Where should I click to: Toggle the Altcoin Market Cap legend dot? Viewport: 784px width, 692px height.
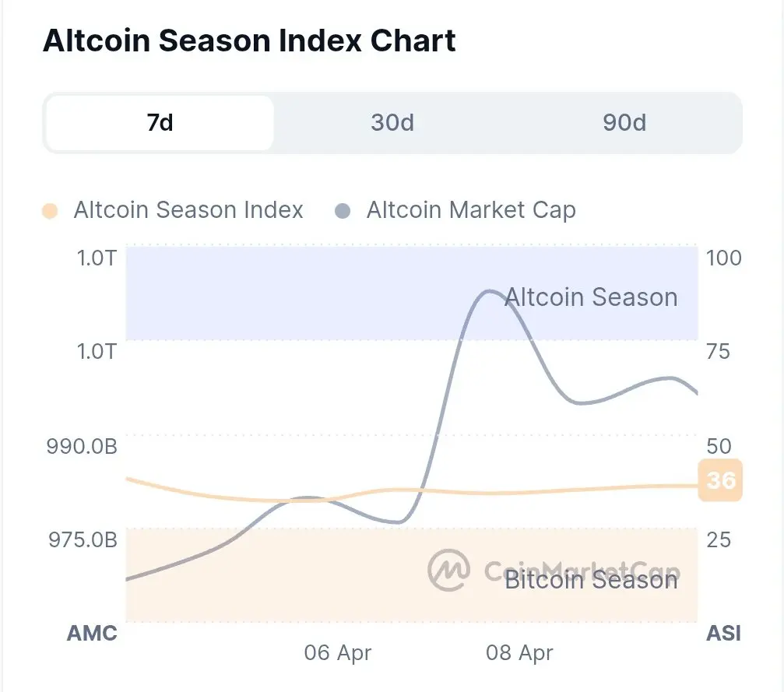pyautogui.click(x=342, y=211)
